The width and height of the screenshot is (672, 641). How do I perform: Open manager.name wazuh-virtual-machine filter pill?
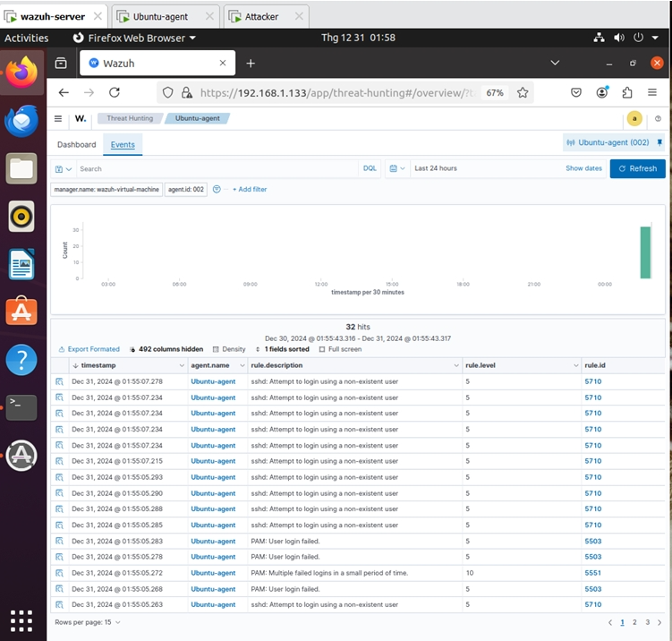click(x=106, y=190)
